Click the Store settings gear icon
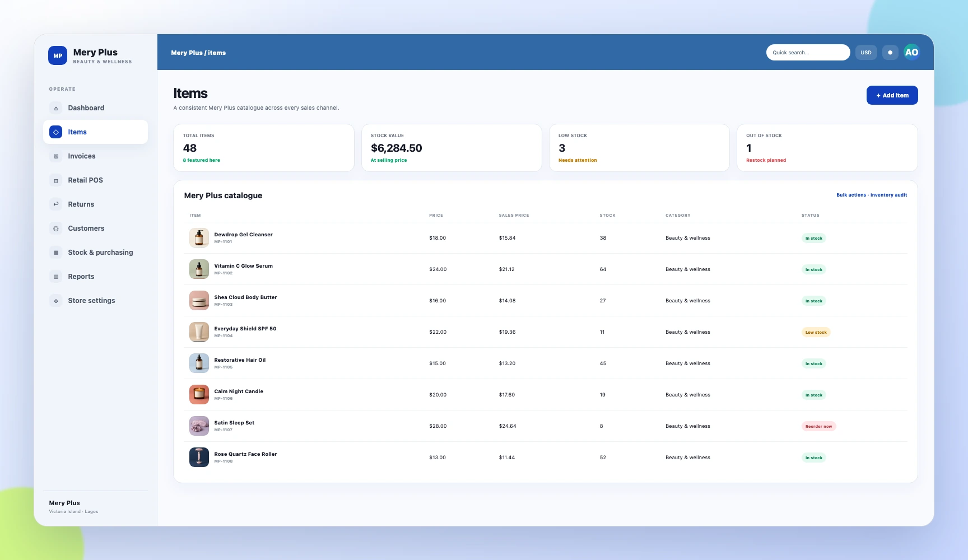Image resolution: width=968 pixels, height=560 pixels. point(56,301)
